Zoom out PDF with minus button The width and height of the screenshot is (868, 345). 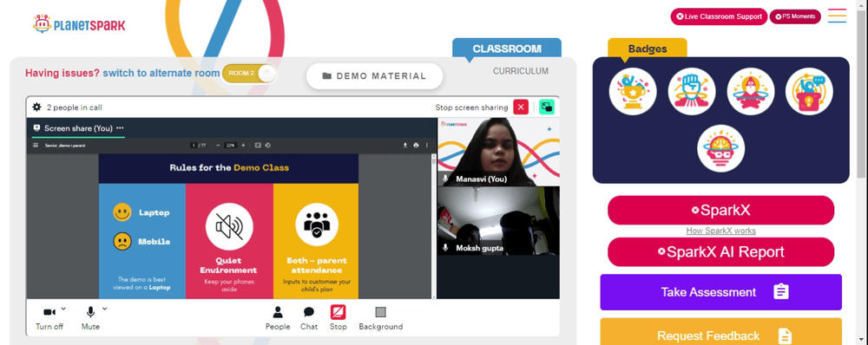(x=218, y=146)
